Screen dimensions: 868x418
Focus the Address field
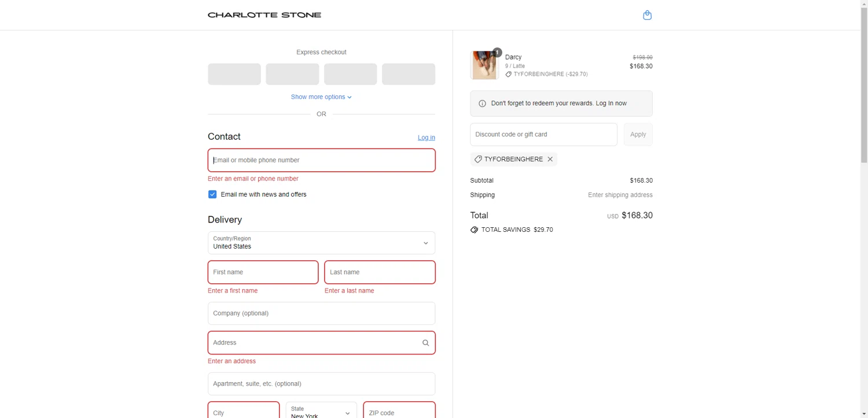point(321,343)
